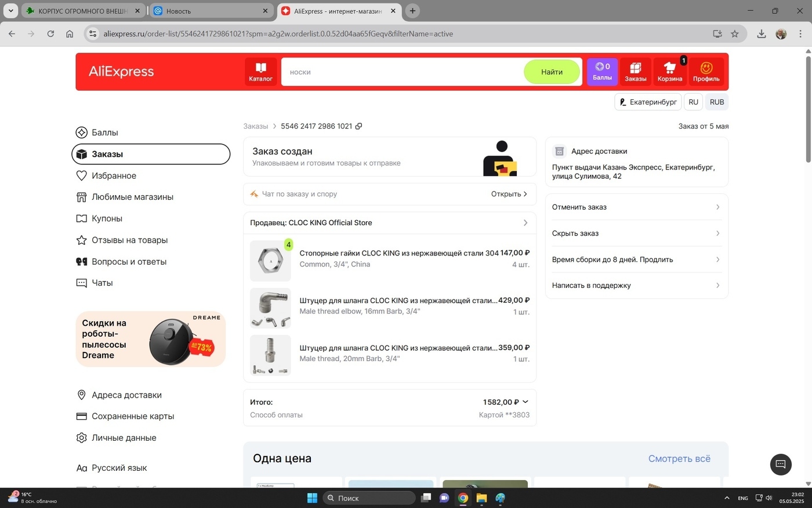The image size is (812, 508).
Task: Open Отменить заказ option
Action: 636,207
